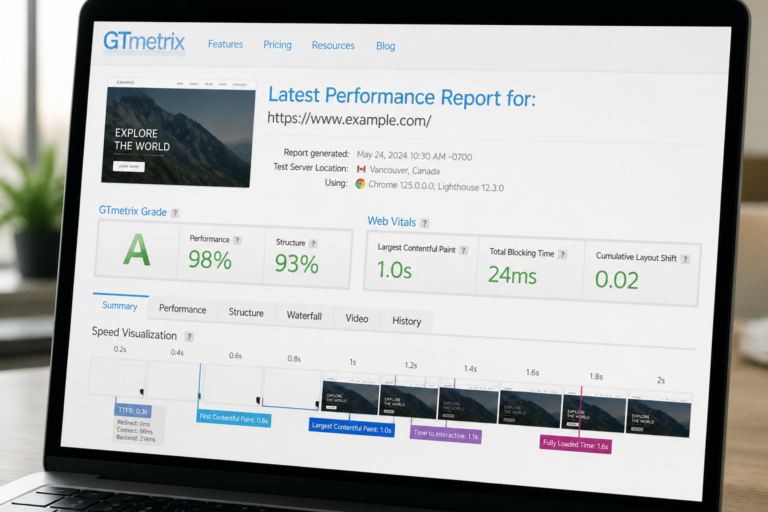Click the Redirect: 0ms detail text
The width and height of the screenshot is (768, 512).
pos(134,423)
